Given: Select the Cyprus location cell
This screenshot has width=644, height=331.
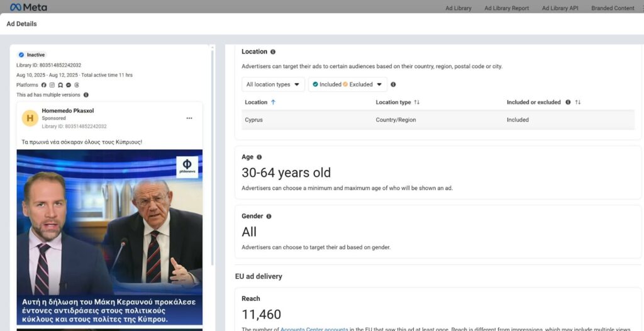Looking at the screenshot, I should (254, 120).
